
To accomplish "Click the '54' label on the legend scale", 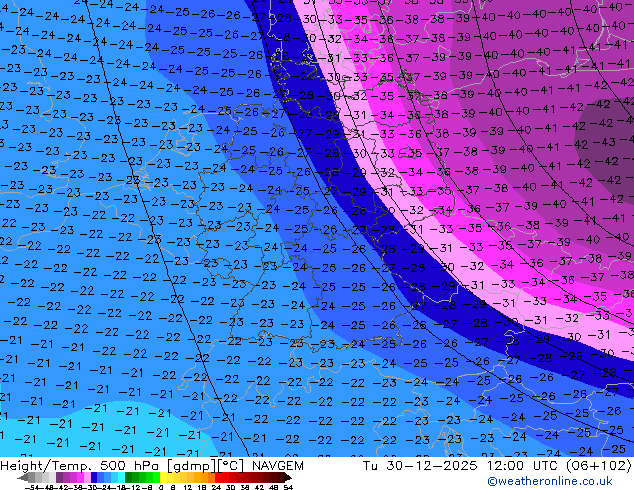I will point(288,487).
